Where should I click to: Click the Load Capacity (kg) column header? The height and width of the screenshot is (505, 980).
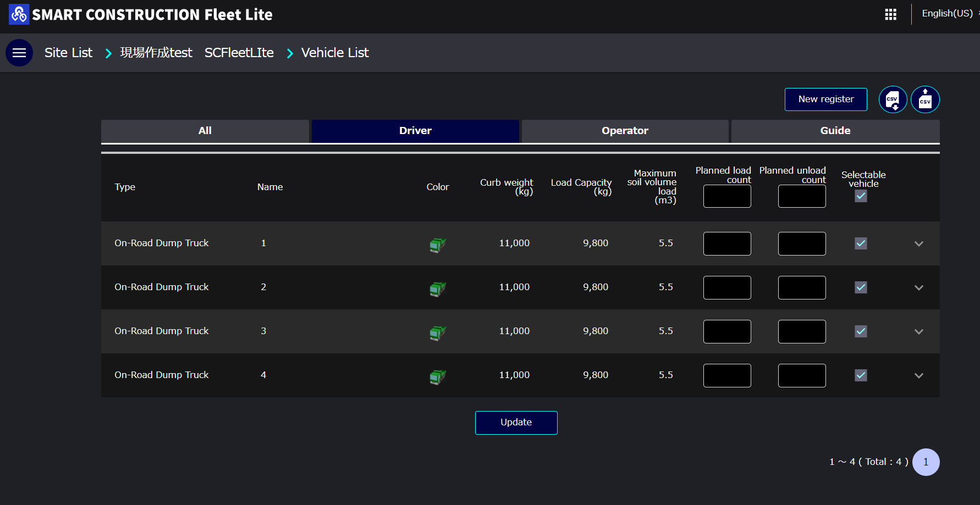click(581, 187)
